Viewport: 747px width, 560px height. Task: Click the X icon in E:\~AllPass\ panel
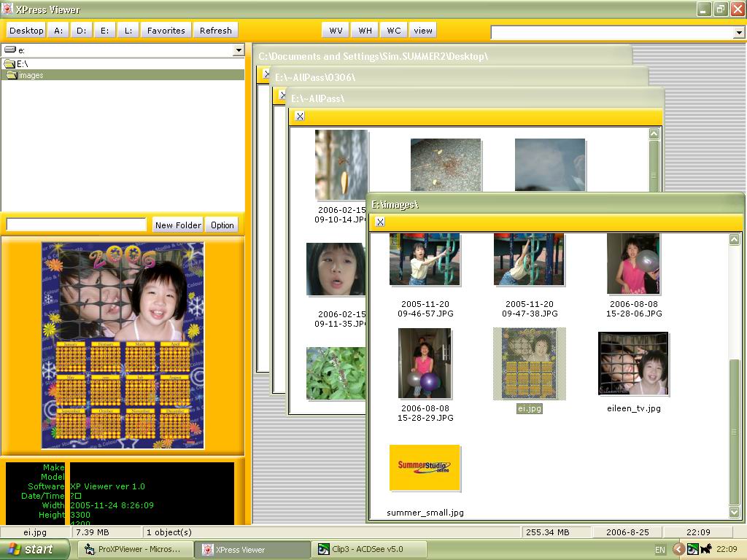[x=300, y=116]
